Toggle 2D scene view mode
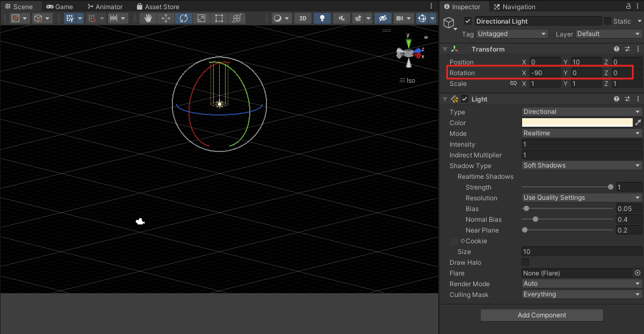 click(303, 18)
